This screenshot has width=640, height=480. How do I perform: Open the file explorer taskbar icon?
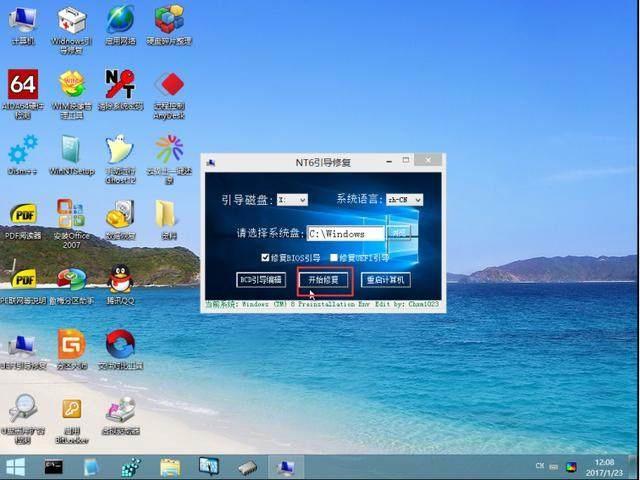[x=170, y=468]
